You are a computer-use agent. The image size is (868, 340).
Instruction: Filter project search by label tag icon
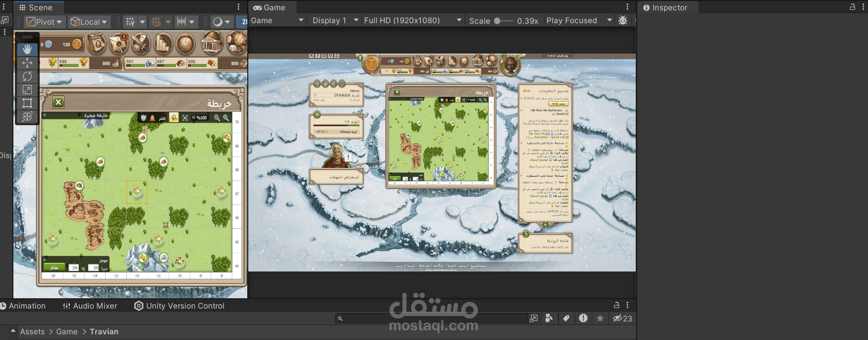click(566, 318)
